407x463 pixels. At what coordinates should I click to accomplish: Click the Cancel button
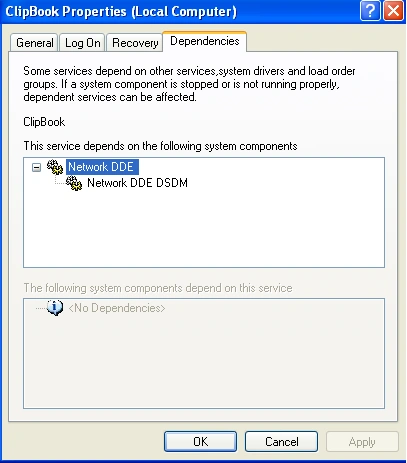[282, 442]
